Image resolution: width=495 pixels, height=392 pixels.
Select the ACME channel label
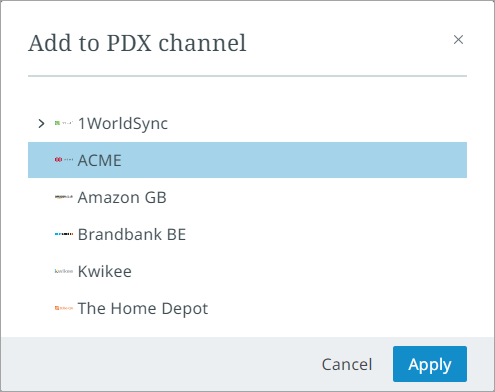100,160
